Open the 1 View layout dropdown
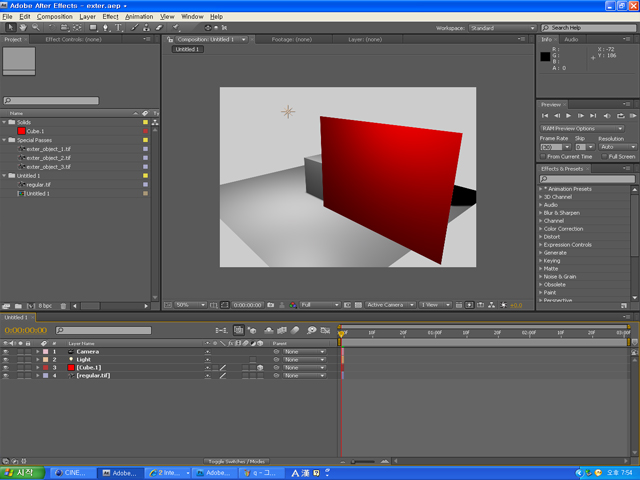 point(435,305)
